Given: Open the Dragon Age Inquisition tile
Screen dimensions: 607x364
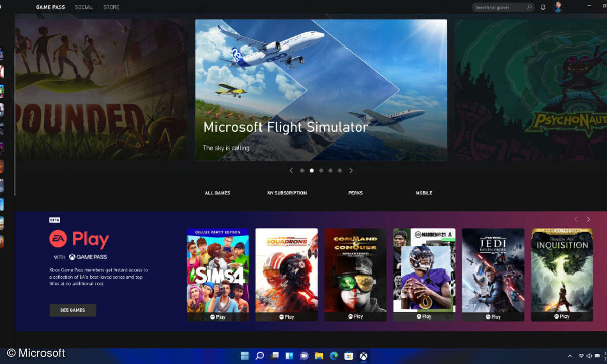Looking at the screenshot, I should 562,275.
